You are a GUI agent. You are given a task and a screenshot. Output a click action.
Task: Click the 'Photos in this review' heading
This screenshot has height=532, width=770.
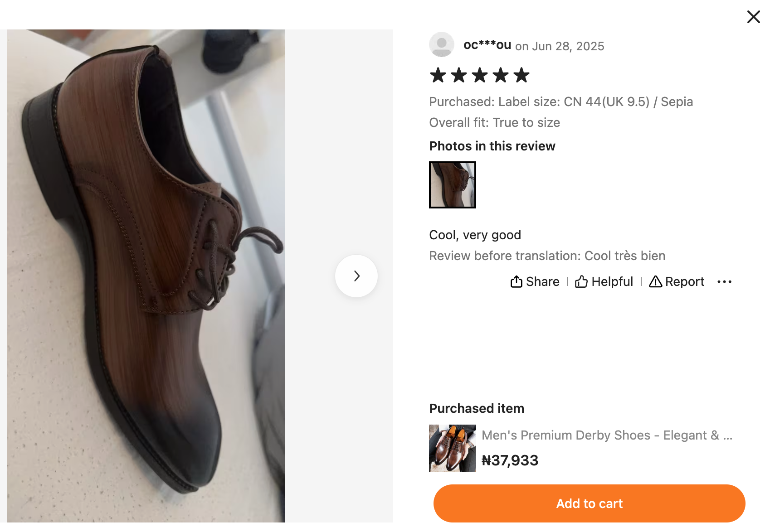pyautogui.click(x=492, y=146)
